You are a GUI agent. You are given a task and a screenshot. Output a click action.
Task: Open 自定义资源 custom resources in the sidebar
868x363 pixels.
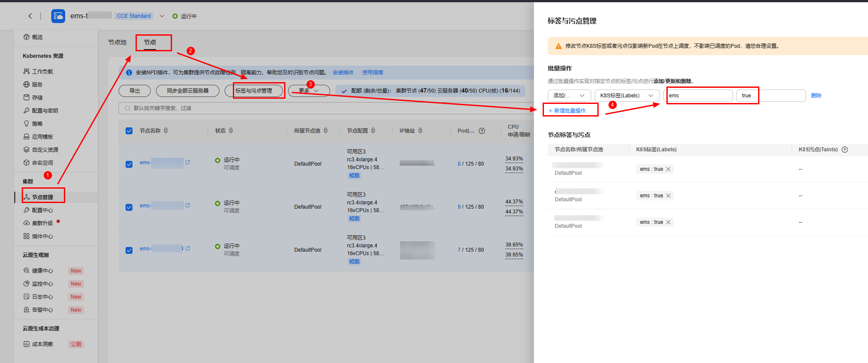[x=41, y=150]
